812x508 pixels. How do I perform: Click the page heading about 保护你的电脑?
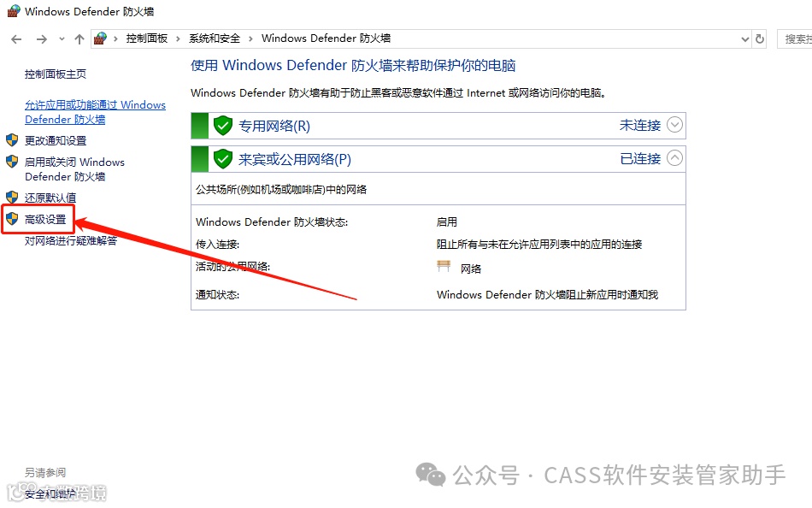click(x=353, y=65)
